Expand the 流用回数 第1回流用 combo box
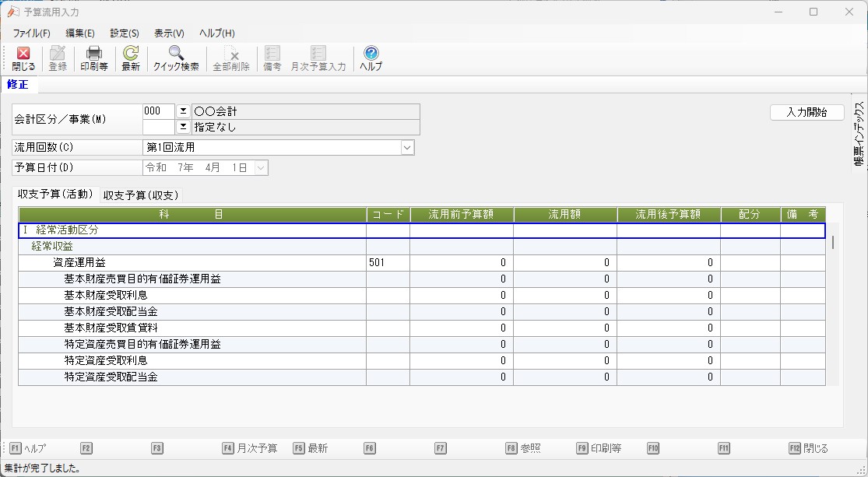The image size is (868, 477). tap(406, 147)
